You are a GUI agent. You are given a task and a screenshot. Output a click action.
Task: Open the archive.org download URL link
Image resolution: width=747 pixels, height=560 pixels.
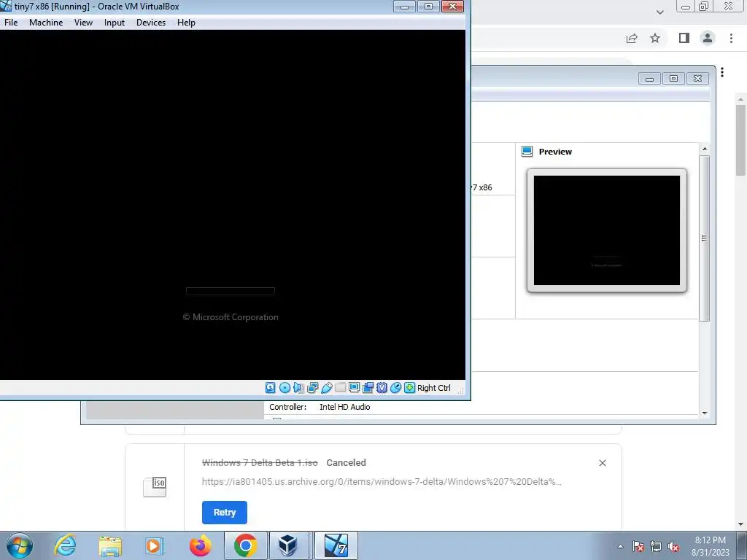coord(382,481)
